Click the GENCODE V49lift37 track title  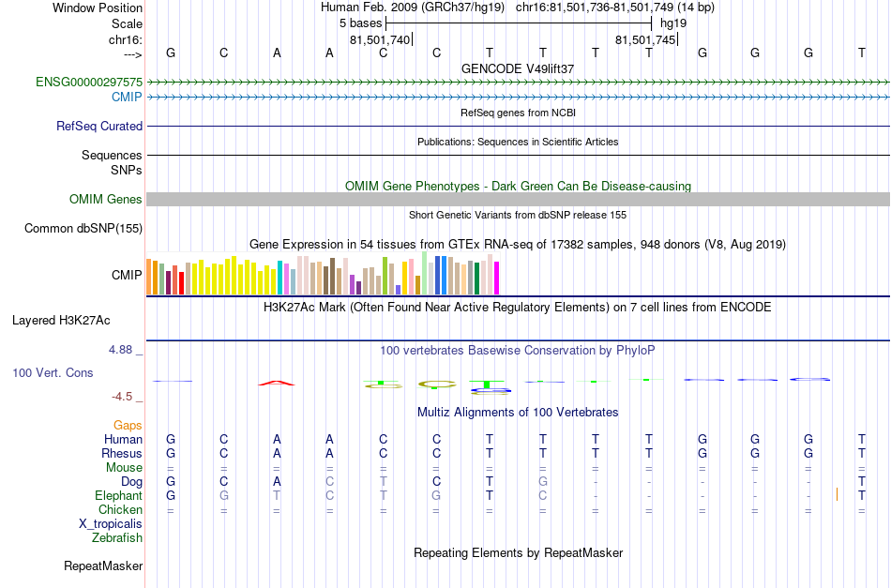[x=518, y=68]
